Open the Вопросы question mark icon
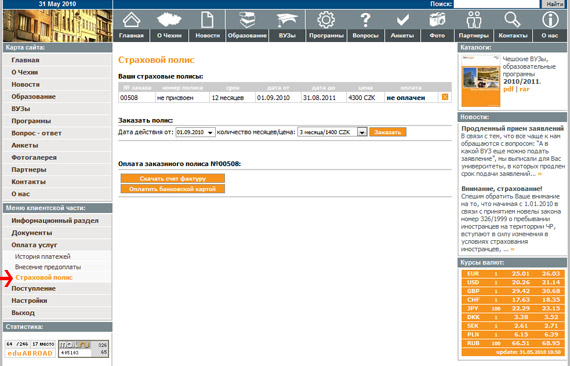 [365, 20]
